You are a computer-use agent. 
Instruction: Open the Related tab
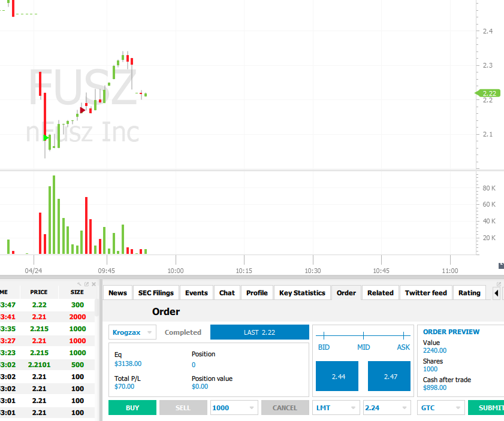[381, 293]
